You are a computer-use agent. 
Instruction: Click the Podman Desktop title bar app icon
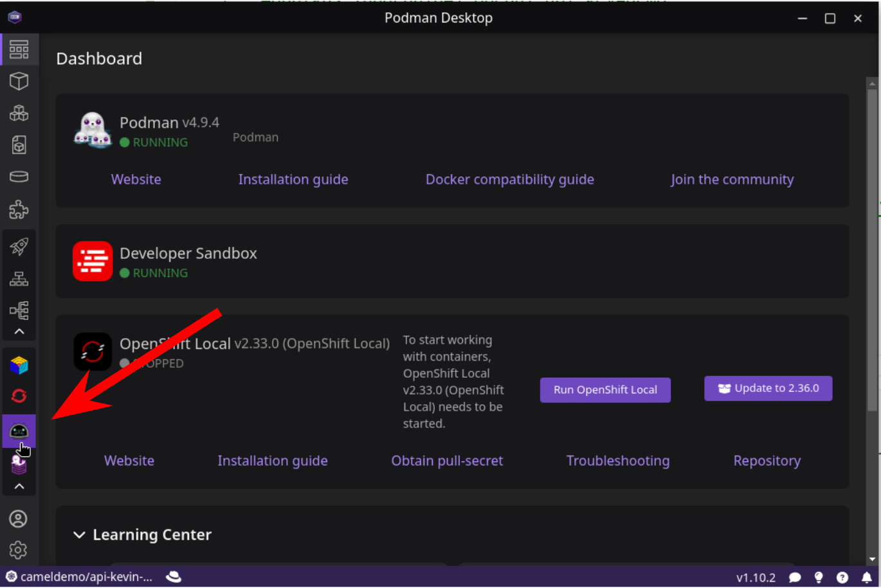(15, 17)
